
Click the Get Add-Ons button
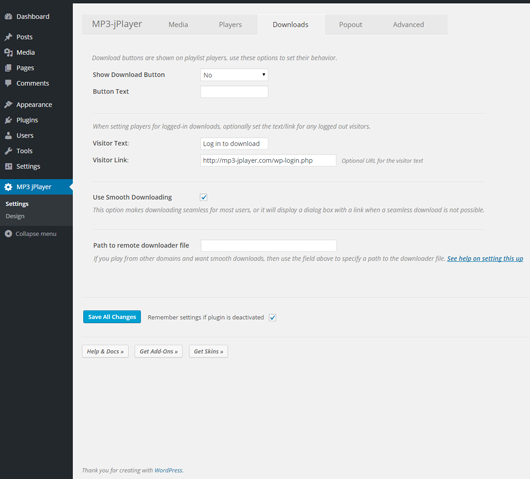click(159, 351)
